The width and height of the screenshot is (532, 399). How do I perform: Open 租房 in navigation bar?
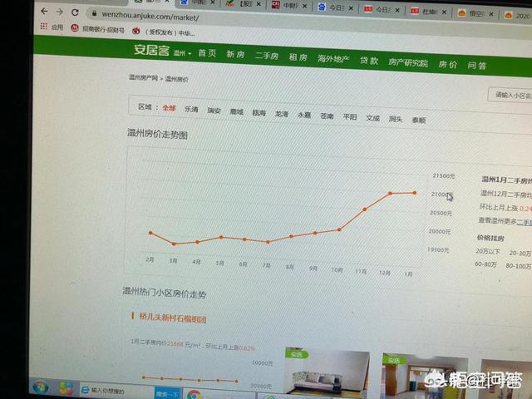[298, 57]
